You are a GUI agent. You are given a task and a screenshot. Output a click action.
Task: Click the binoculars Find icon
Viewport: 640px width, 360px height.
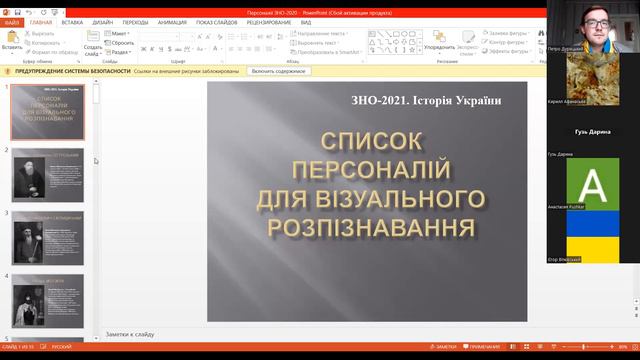point(541,33)
